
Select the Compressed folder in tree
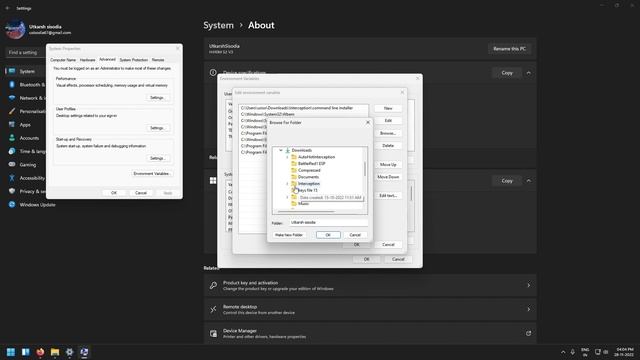(309, 170)
